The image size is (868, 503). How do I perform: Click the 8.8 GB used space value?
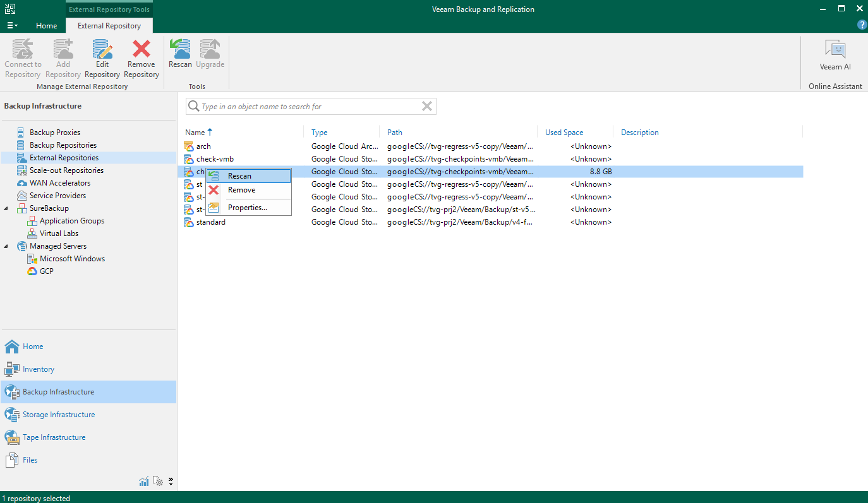[x=601, y=172]
